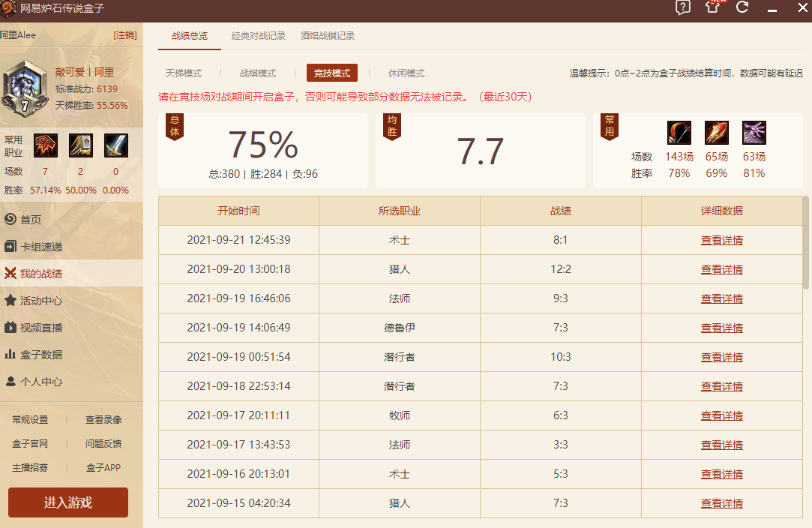Click the 牧师 class cell
Screen dimensions: 812x528
[400, 415]
